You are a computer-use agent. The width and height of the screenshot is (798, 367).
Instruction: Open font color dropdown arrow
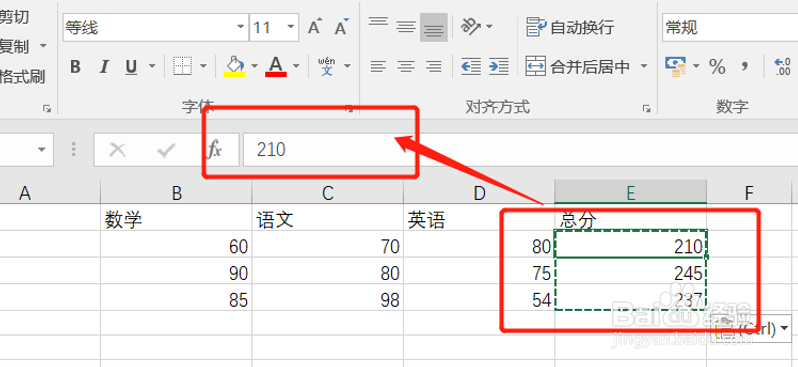296,66
